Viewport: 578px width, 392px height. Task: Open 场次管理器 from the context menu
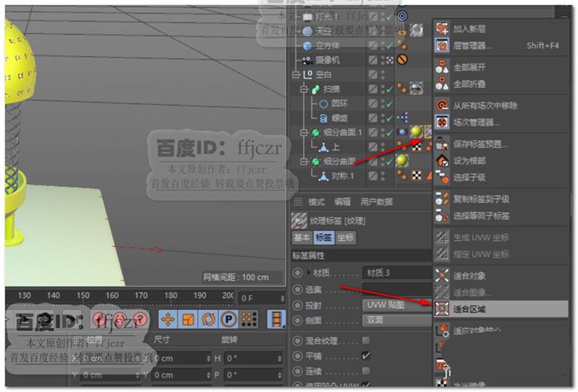click(x=501, y=122)
